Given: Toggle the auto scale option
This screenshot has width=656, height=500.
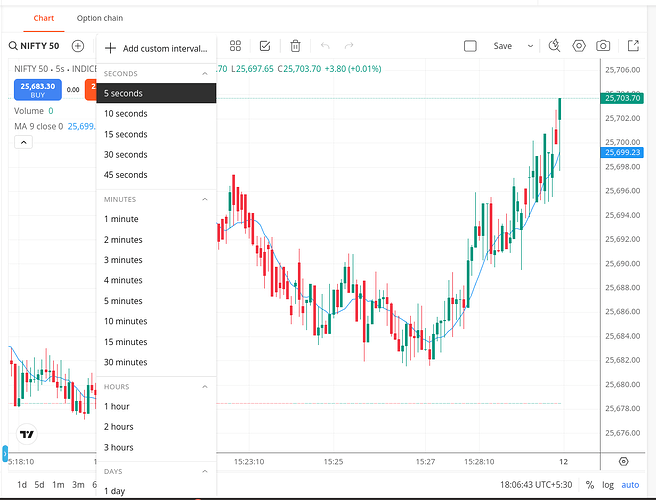Looking at the screenshot, I should (x=630, y=485).
